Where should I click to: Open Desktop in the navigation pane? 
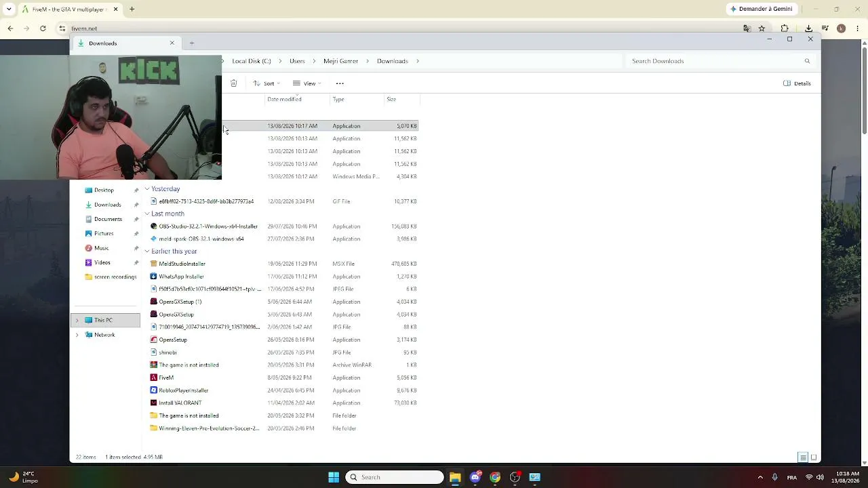104,190
